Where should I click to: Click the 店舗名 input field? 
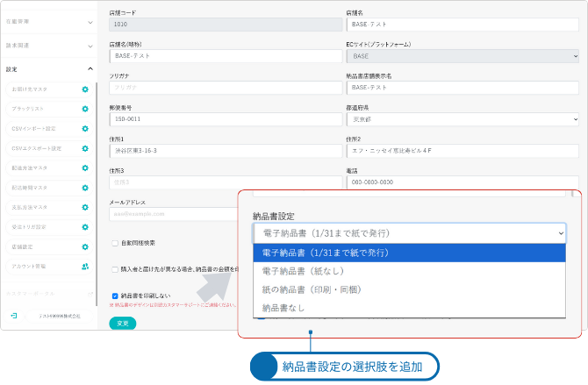pyautogui.click(x=463, y=25)
